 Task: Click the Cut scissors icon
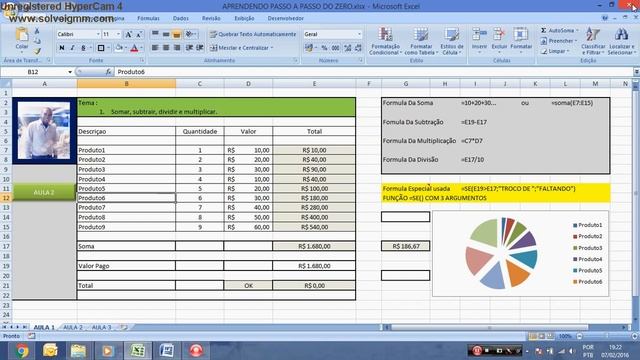[37, 31]
